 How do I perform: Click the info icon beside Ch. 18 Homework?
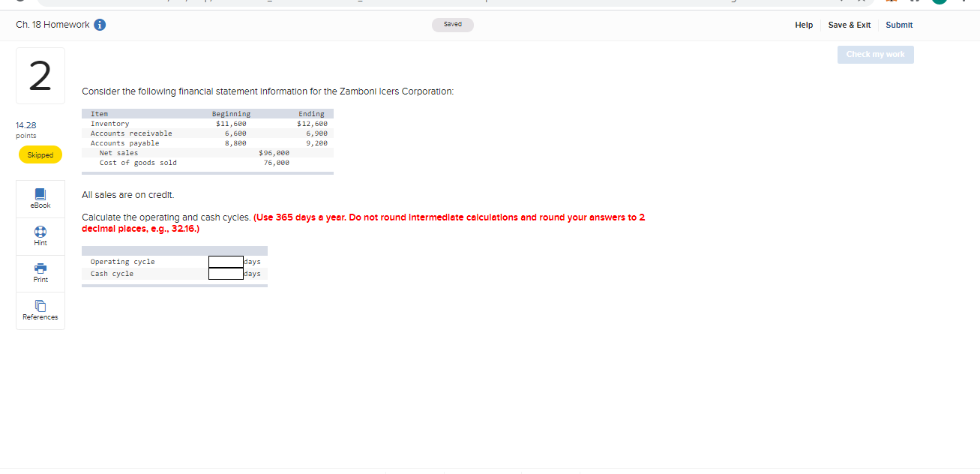tap(99, 24)
